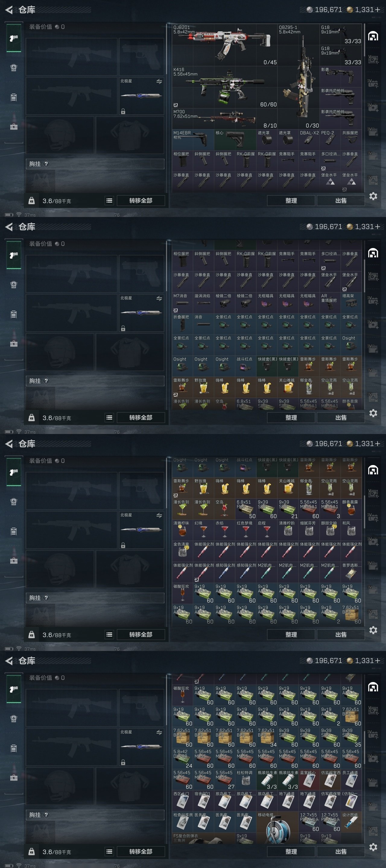Screen dimensions: 386x868
Task: Select the 设计图纸 blueprint item
Action: (351, 822)
